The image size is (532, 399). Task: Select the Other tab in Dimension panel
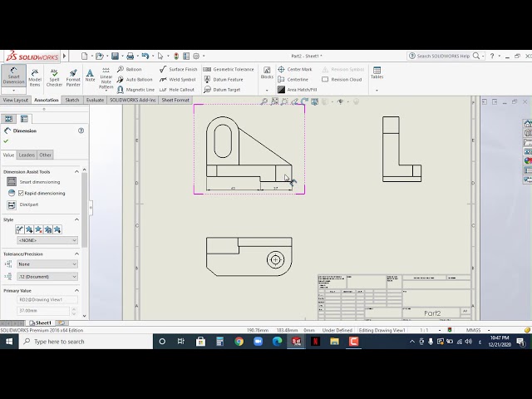tap(46, 155)
